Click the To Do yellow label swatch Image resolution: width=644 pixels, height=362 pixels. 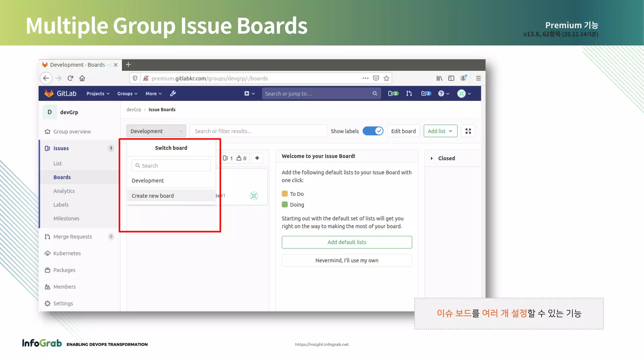click(285, 194)
